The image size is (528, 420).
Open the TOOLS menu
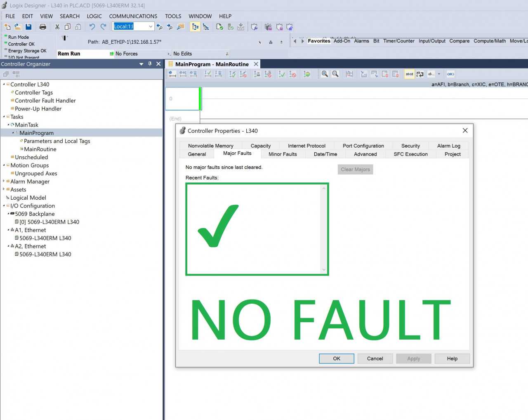click(x=173, y=16)
